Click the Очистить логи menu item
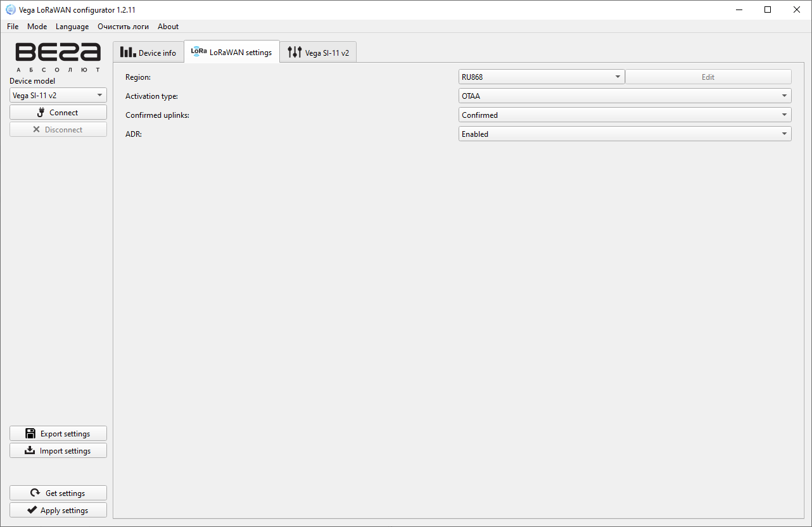The height and width of the screenshot is (527, 812). 124,27
